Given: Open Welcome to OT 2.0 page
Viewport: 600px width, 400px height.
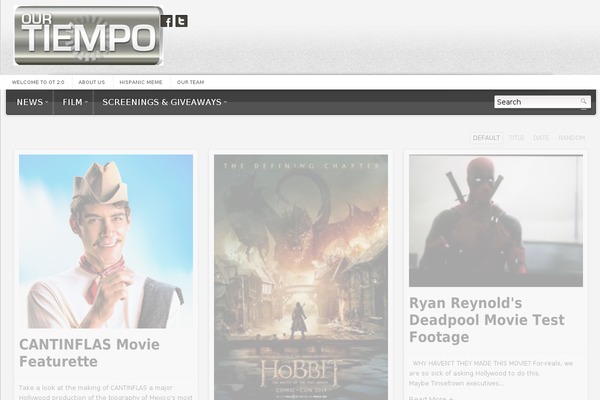Looking at the screenshot, I should point(38,82).
